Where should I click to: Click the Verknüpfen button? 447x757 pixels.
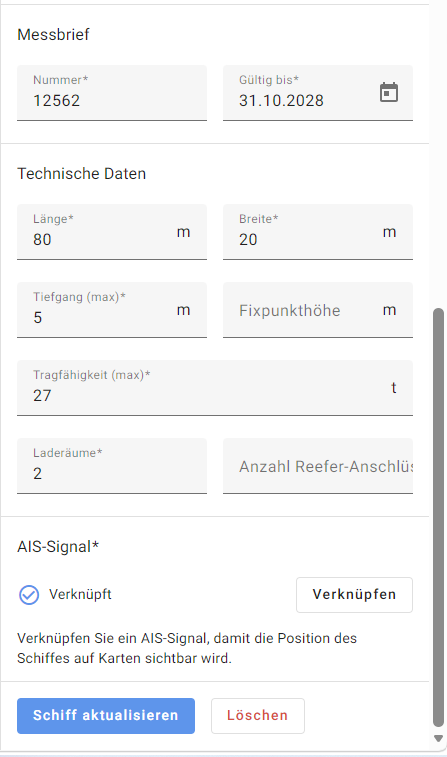point(354,595)
